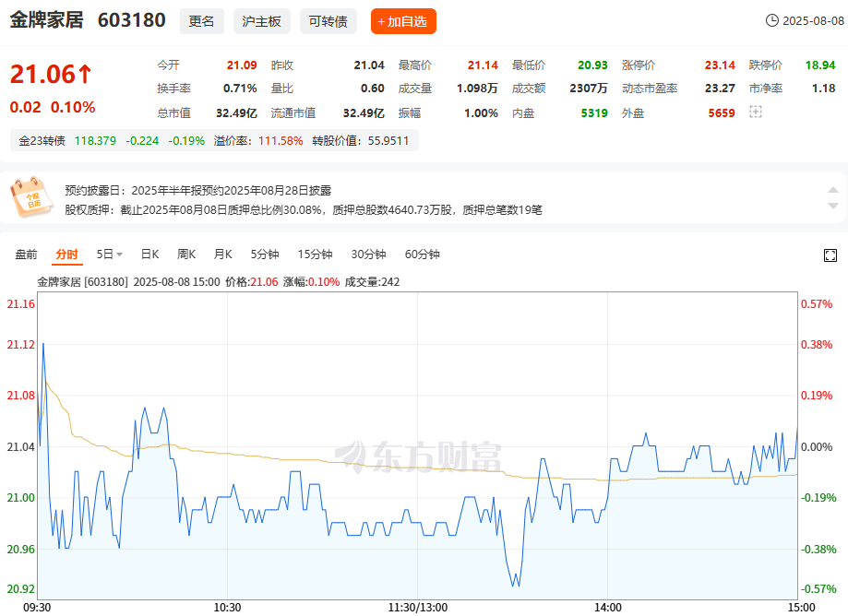This screenshot has width=848, height=616.
Task: Click the 0.57% red axis label
Action: click(817, 304)
